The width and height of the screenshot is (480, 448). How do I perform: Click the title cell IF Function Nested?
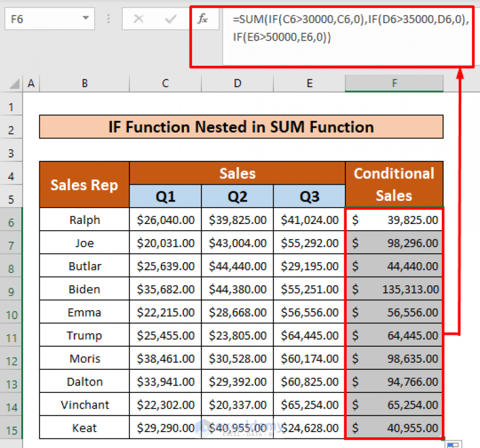(241, 127)
